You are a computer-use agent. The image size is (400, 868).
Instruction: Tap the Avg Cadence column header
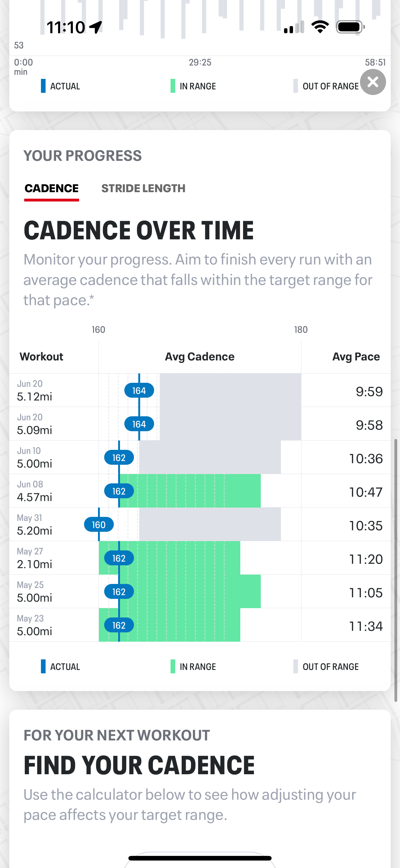coord(200,356)
